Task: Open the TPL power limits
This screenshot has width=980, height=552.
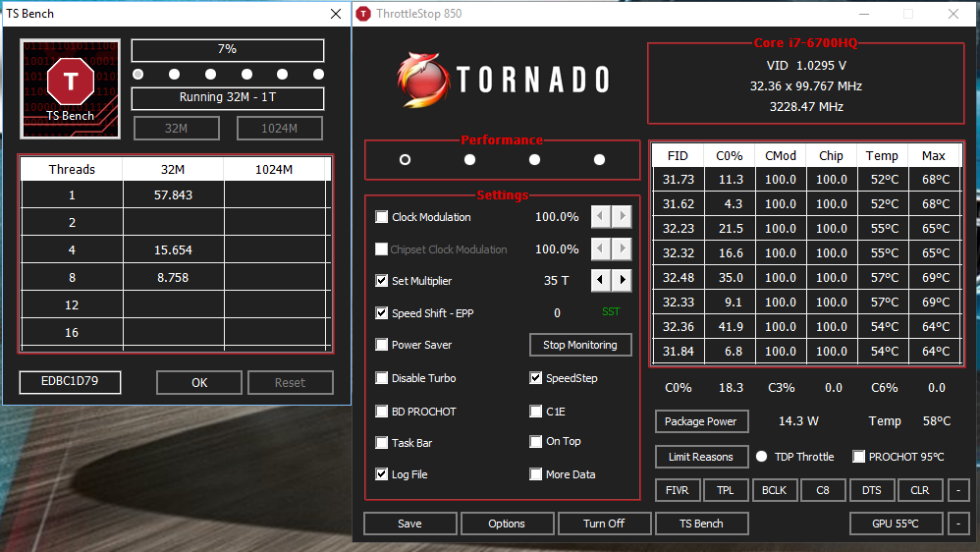Action: 725,490
